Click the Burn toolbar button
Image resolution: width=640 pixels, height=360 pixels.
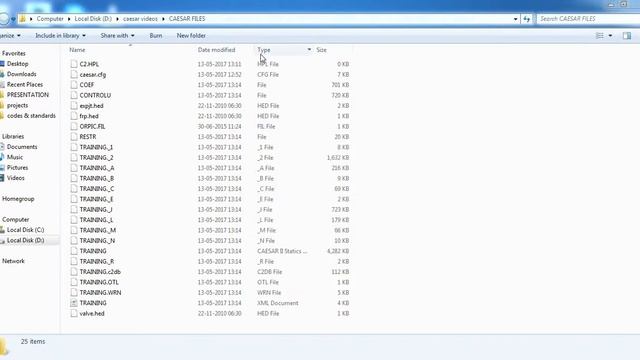click(156, 36)
